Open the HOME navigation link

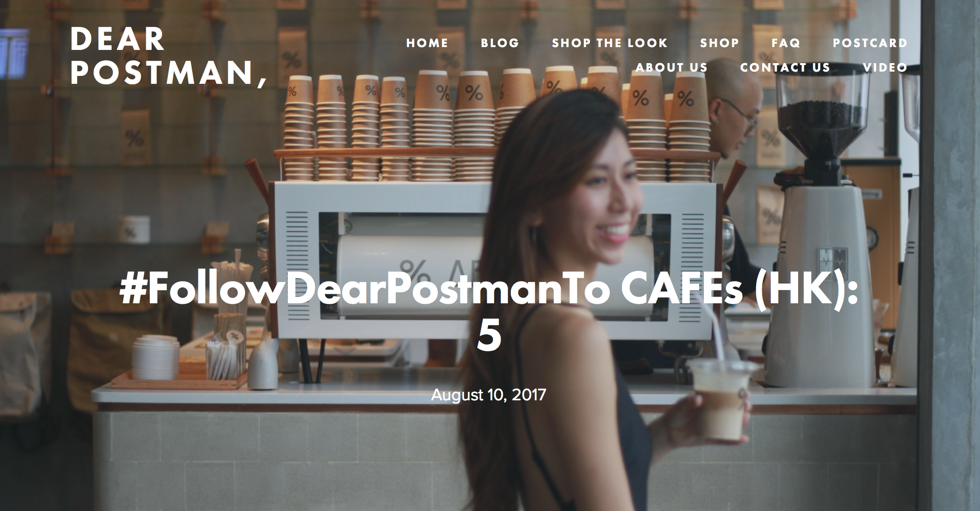[427, 43]
